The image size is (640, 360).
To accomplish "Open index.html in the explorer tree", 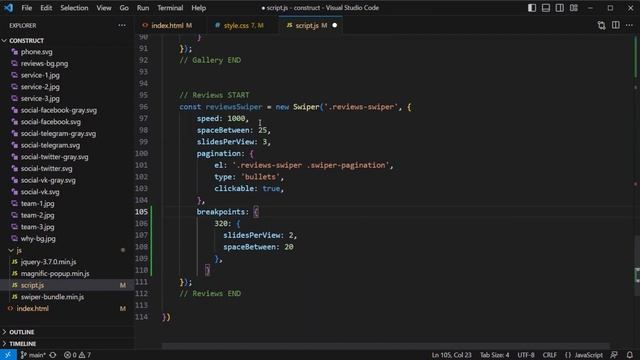I will [x=33, y=309].
